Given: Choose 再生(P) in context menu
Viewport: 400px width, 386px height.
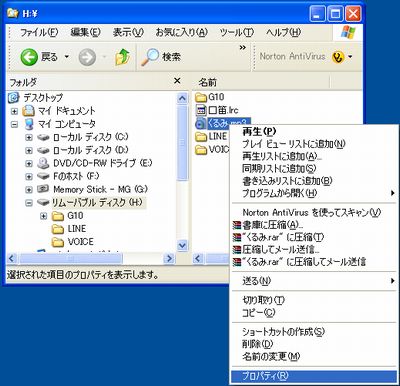Looking at the screenshot, I should [314, 132].
